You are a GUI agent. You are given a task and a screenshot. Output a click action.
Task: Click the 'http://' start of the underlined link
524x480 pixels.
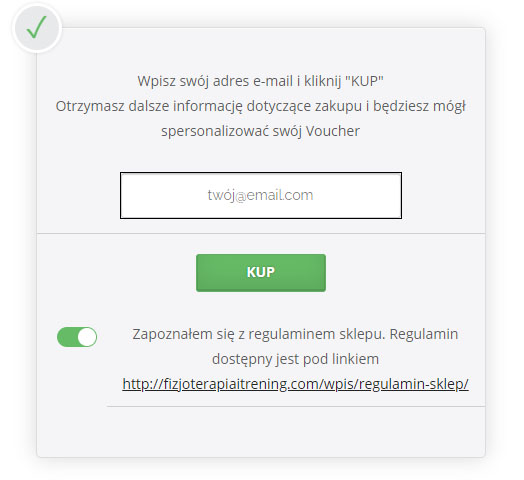click(142, 384)
